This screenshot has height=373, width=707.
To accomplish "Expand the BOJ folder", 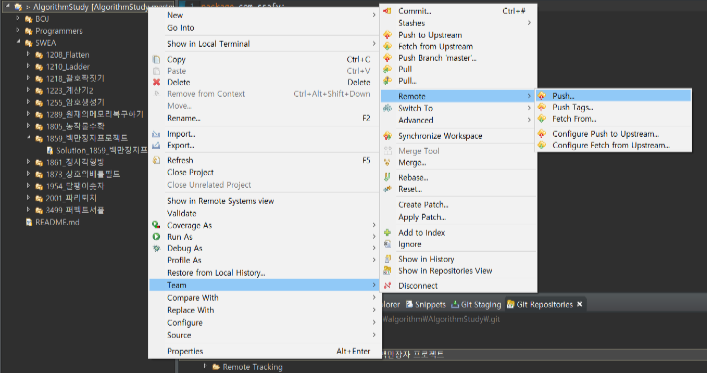I will click(x=18, y=18).
